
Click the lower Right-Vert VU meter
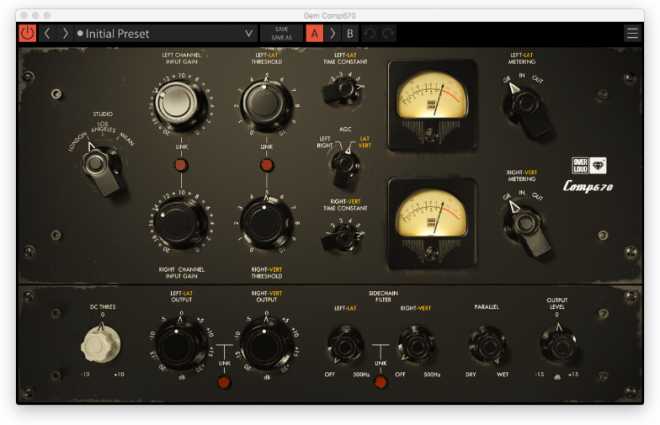(432, 224)
